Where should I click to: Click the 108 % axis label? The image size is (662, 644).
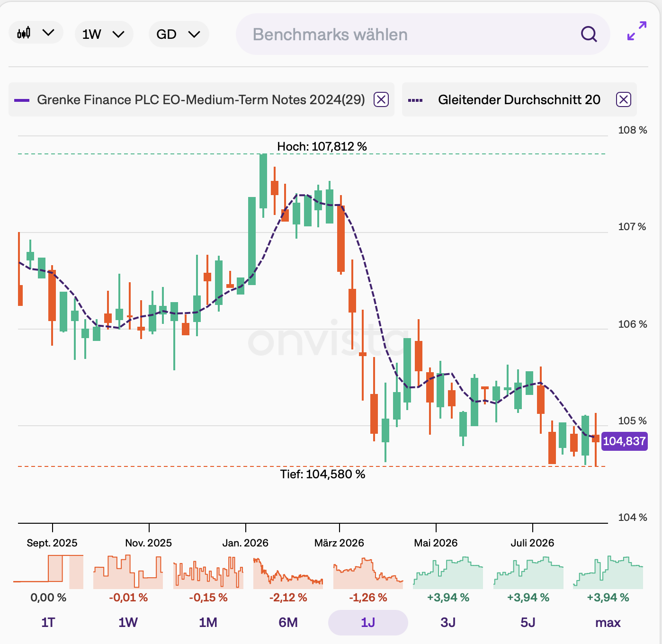tap(633, 130)
